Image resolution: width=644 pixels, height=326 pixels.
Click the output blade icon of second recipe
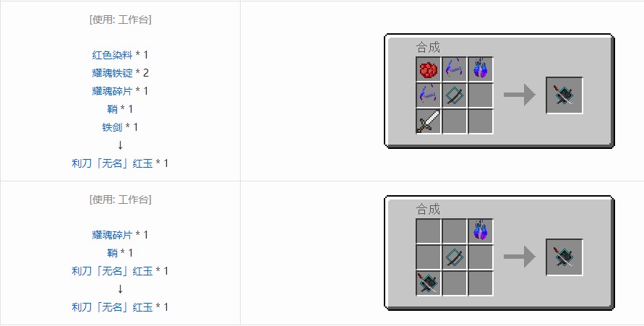(564, 257)
